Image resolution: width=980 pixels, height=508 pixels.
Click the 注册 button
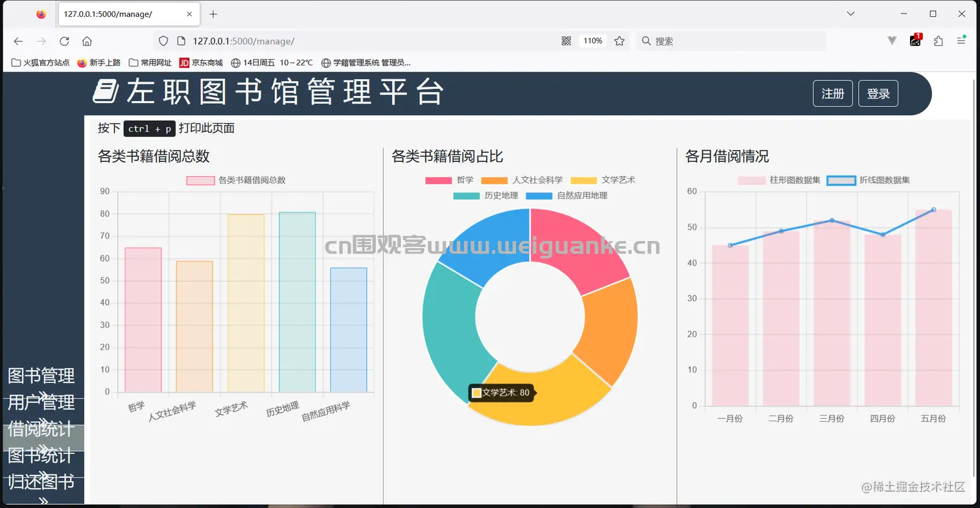click(833, 93)
